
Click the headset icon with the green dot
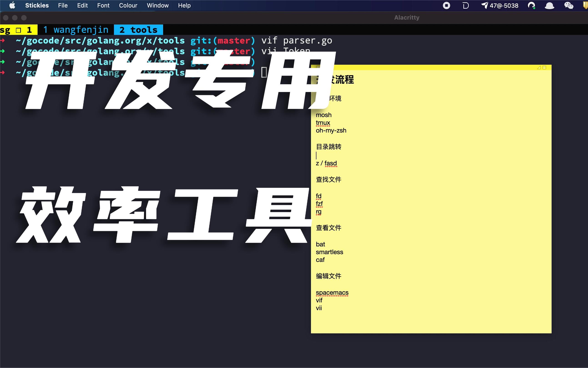pos(532,5)
